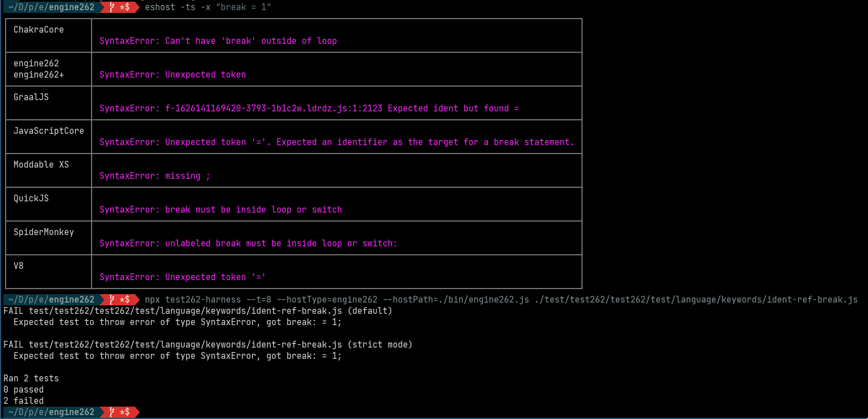Image resolution: width=868 pixels, height=419 pixels.
Task: Click the 'unlabeled break must be inside loop' error
Action: click(x=248, y=244)
